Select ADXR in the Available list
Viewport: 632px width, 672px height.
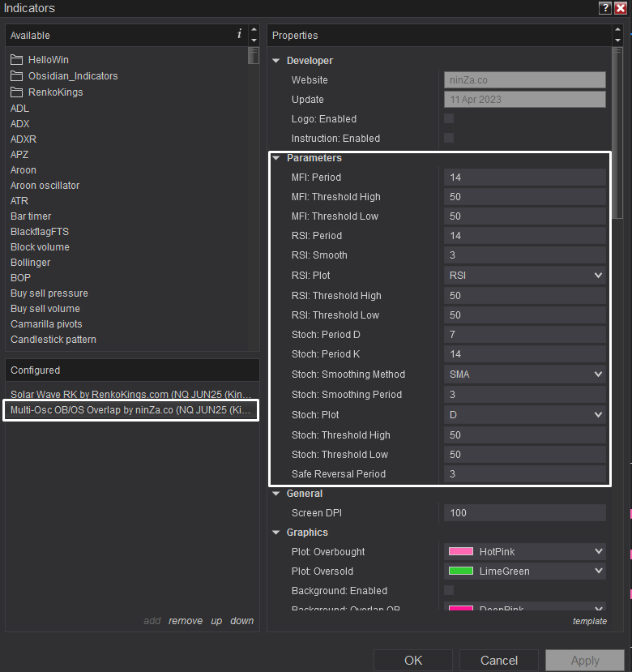coord(23,139)
